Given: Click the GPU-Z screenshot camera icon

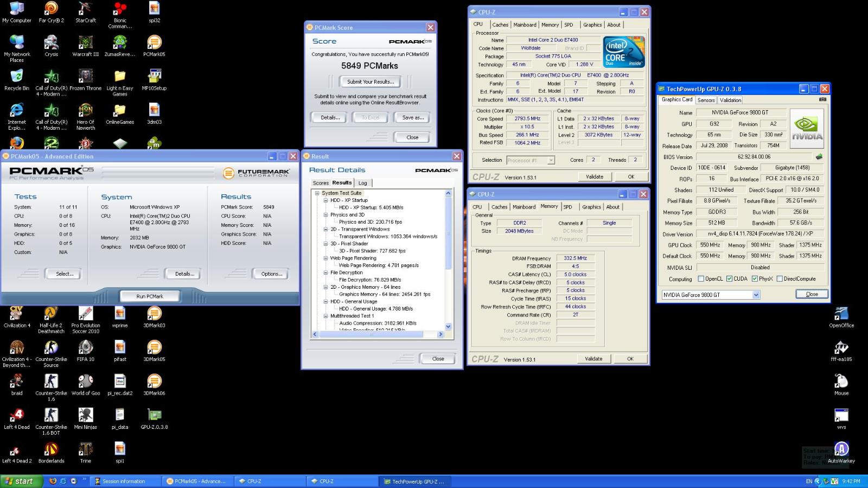Looking at the screenshot, I should [x=822, y=99].
